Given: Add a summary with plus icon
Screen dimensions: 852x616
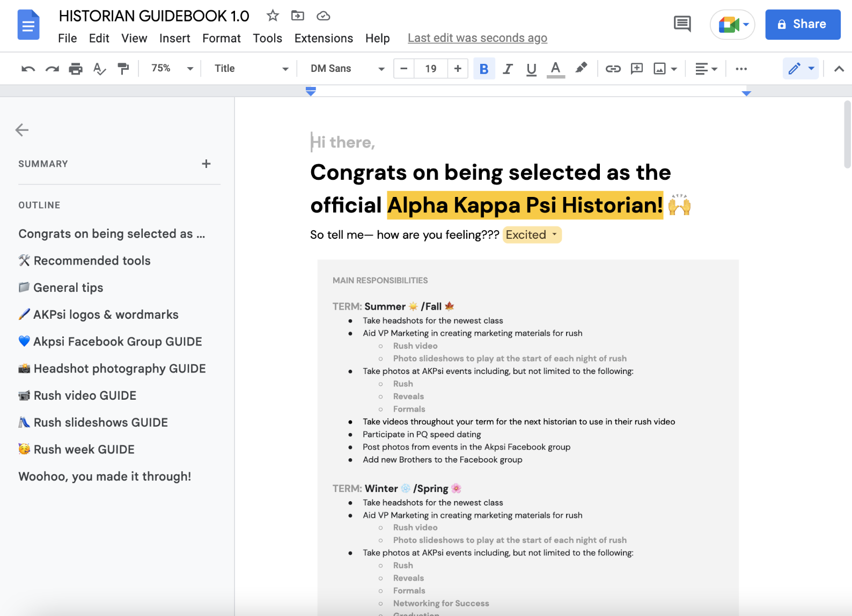Looking at the screenshot, I should [206, 164].
